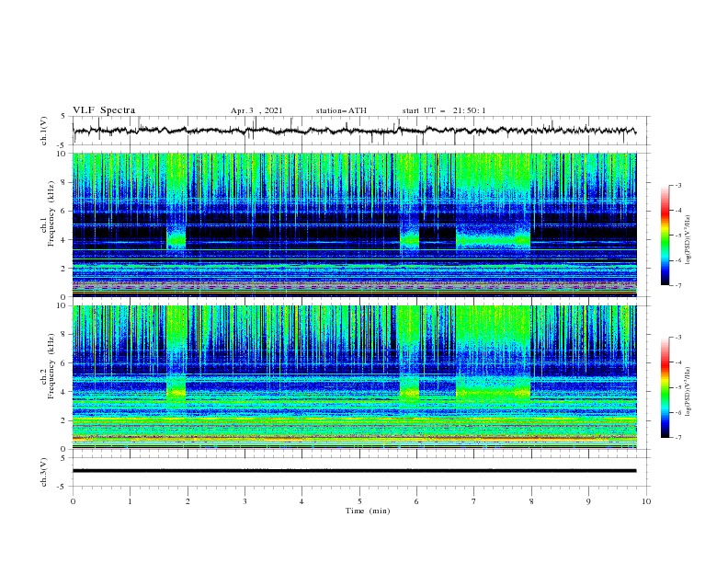Screen dimensions: 728x563
Task: Click the '4' tick on ch.2 frequency axis
Action: click(x=64, y=392)
